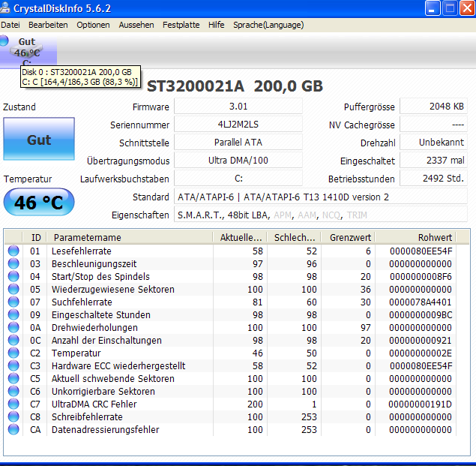
Task: Sort by the Grenzwert column header
Action: (348, 237)
